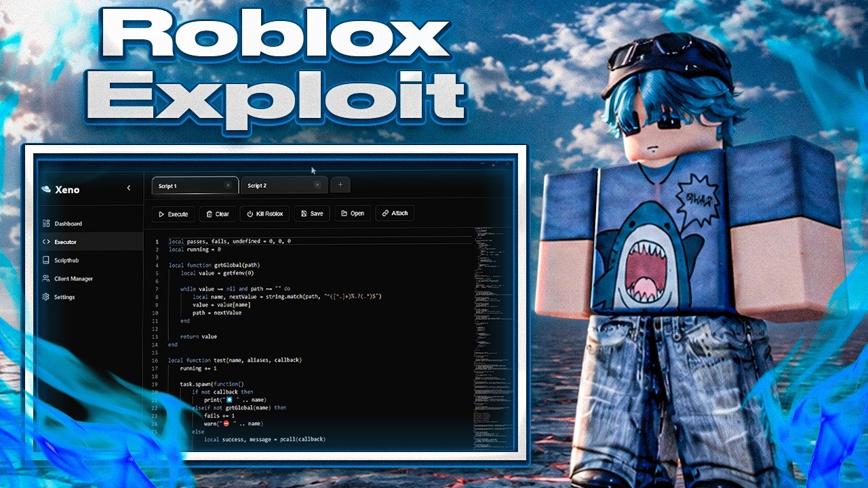This screenshot has width=868, height=488.
Task: Collapse the Xeno sidebar with the chevron
Action: pos(129,188)
